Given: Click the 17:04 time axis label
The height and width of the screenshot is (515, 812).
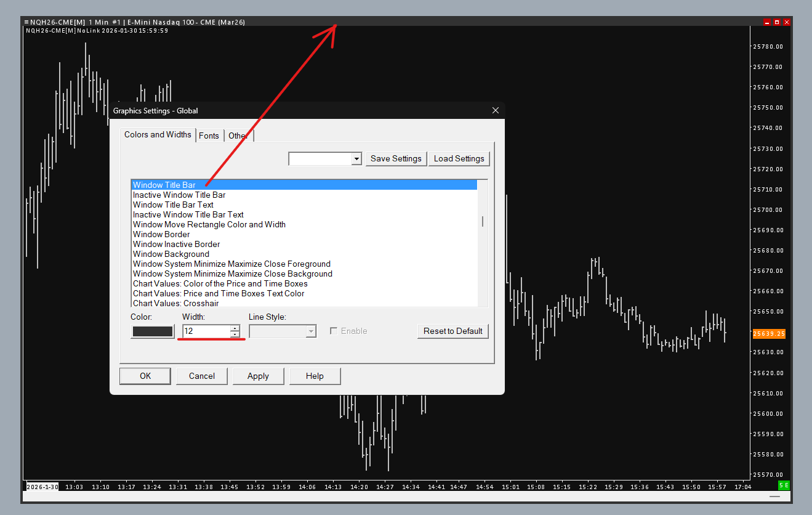Looking at the screenshot, I should [743, 487].
